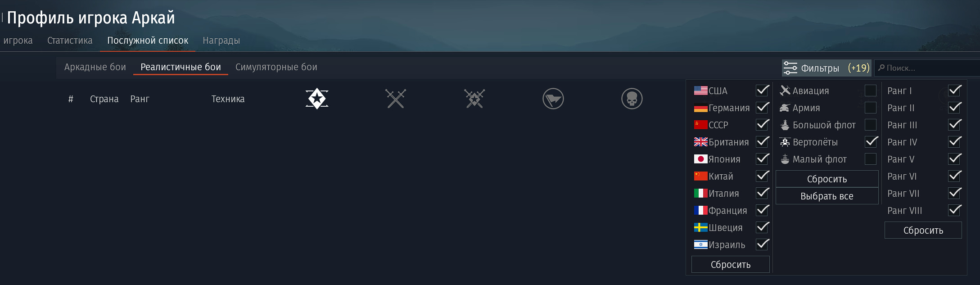Click the Large fleet ship icon
The width and height of the screenshot is (980, 285).
point(785,125)
